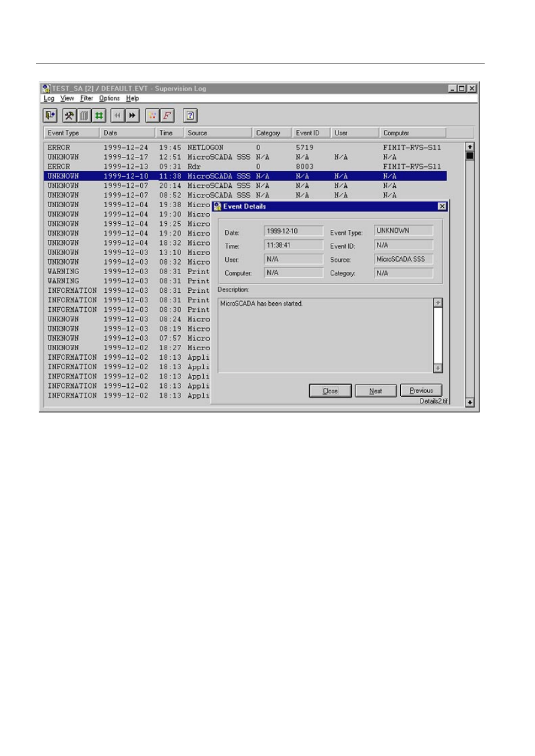Screen dimensions: 535x756
Task: Open help via question mark icon
Action: (190, 116)
